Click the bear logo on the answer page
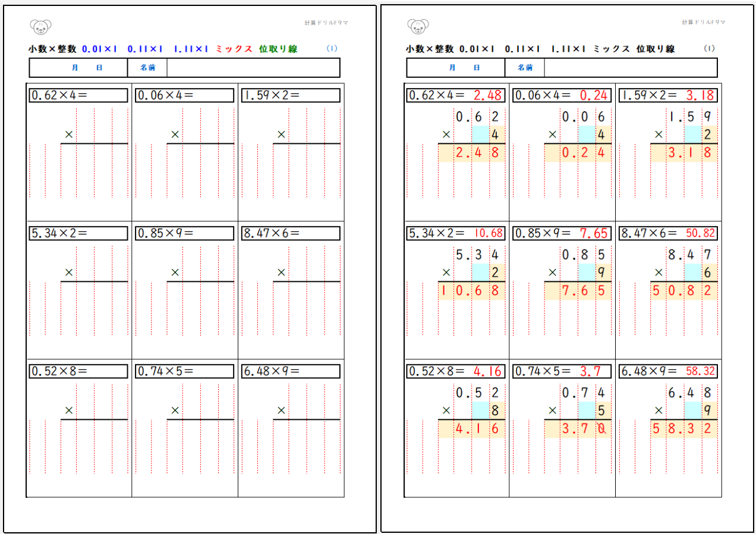This screenshot has height=534, width=756. [418, 27]
